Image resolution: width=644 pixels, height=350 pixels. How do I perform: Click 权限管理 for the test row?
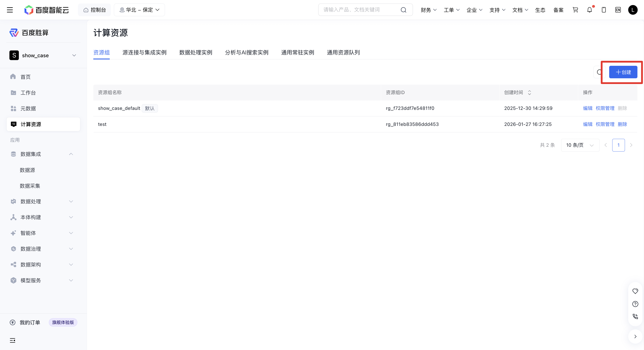[x=605, y=124]
